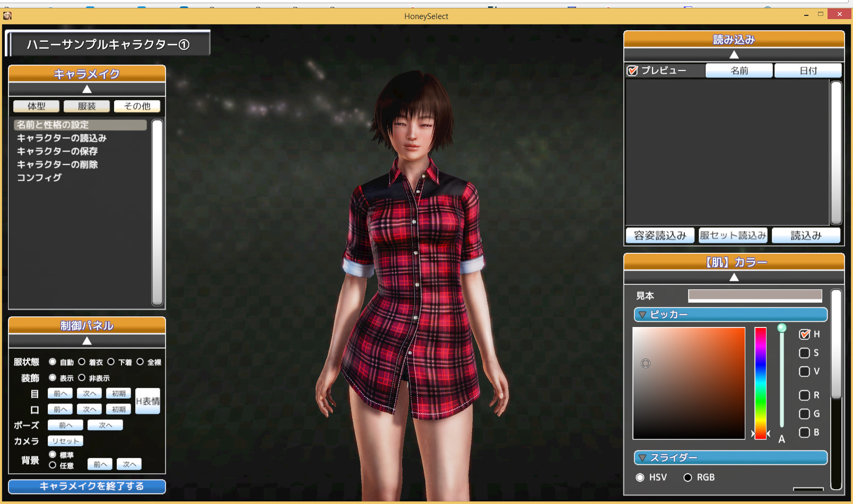Select the HSV slider mode

click(x=640, y=478)
